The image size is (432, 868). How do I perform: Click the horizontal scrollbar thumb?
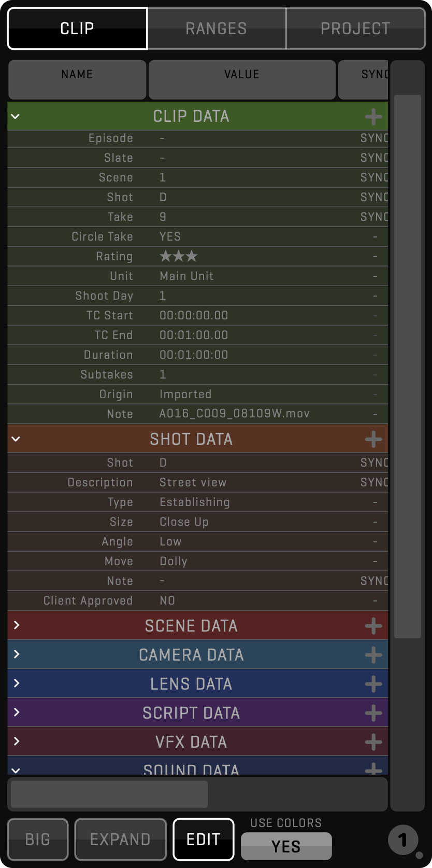109,794
